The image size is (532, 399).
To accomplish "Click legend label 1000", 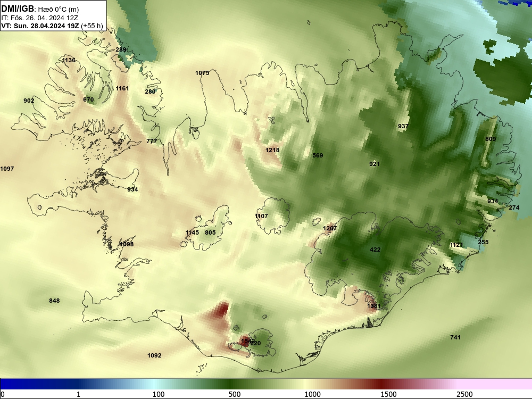I will (x=312, y=394).
